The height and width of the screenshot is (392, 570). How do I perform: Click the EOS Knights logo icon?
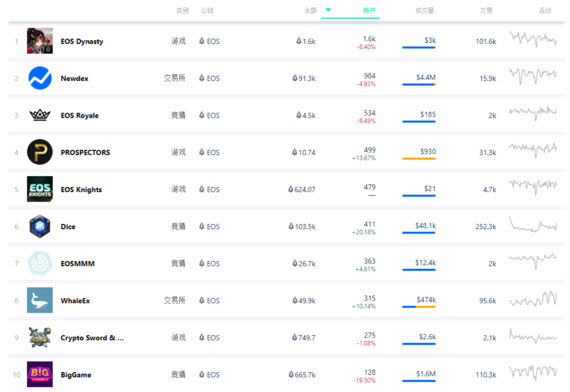tap(40, 189)
